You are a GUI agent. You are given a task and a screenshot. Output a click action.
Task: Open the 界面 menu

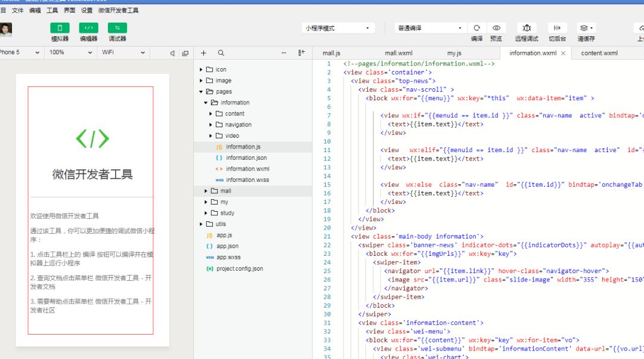(69, 10)
